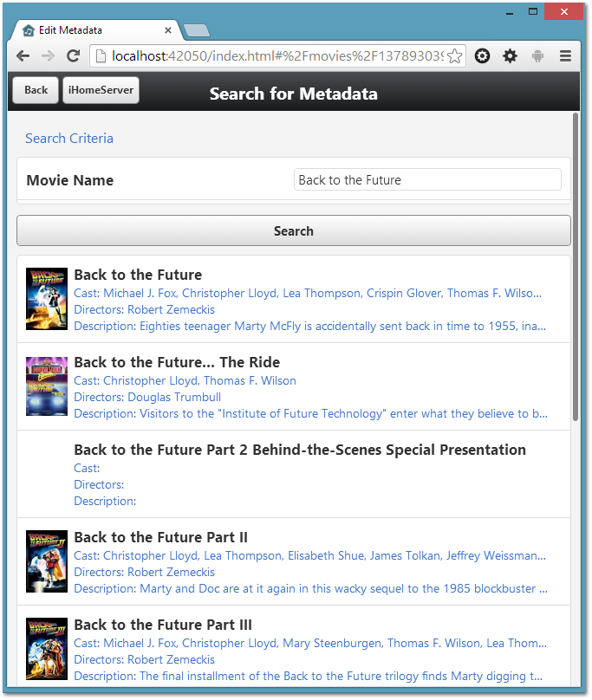Click the address bar URL

pyautogui.click(x=277, y=56)
